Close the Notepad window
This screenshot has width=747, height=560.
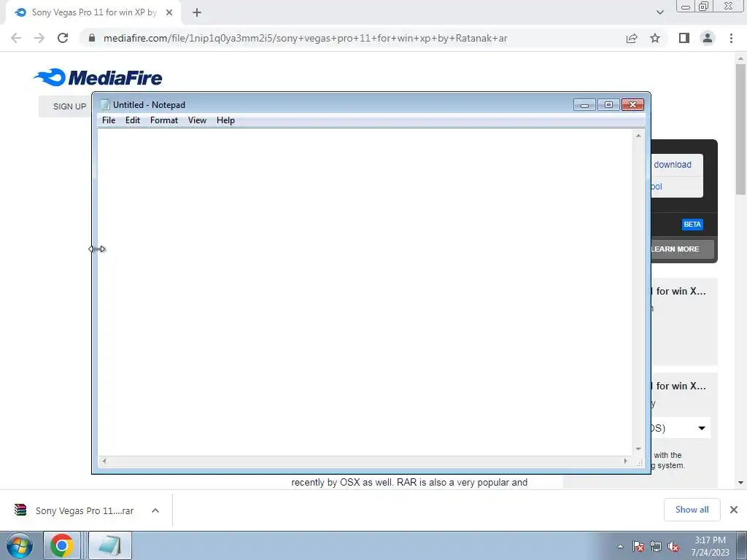[x=632, y=105]
